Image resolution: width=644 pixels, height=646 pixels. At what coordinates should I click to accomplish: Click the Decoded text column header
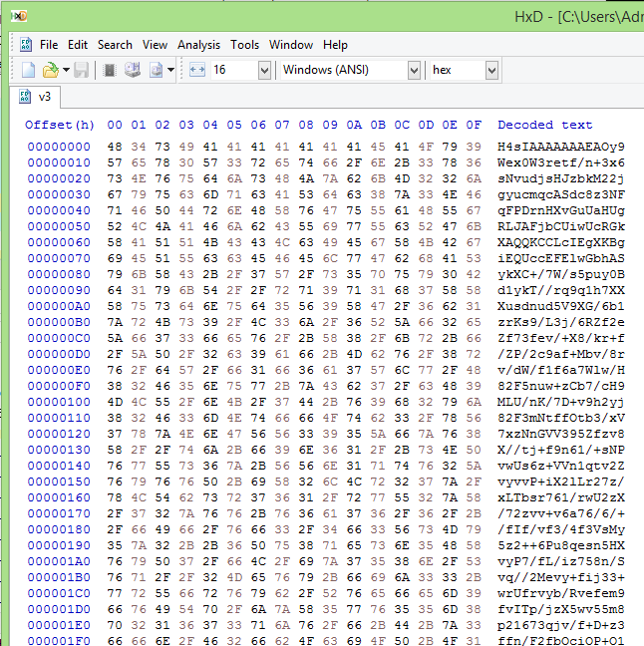point(544,125)
